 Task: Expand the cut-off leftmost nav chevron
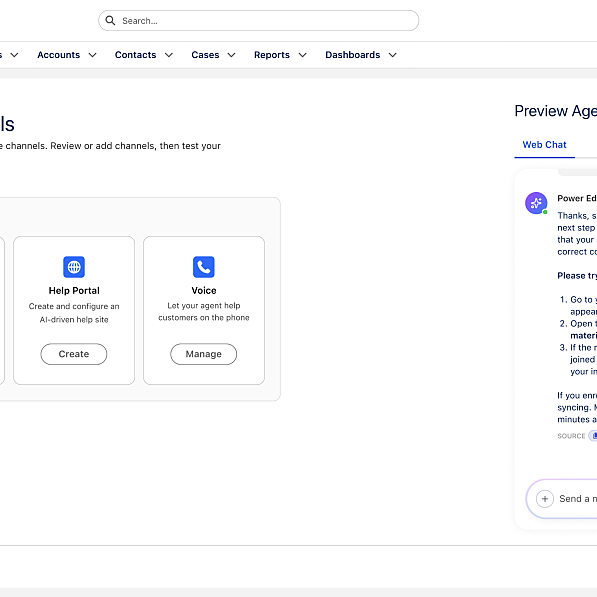[x=14, y=55]
